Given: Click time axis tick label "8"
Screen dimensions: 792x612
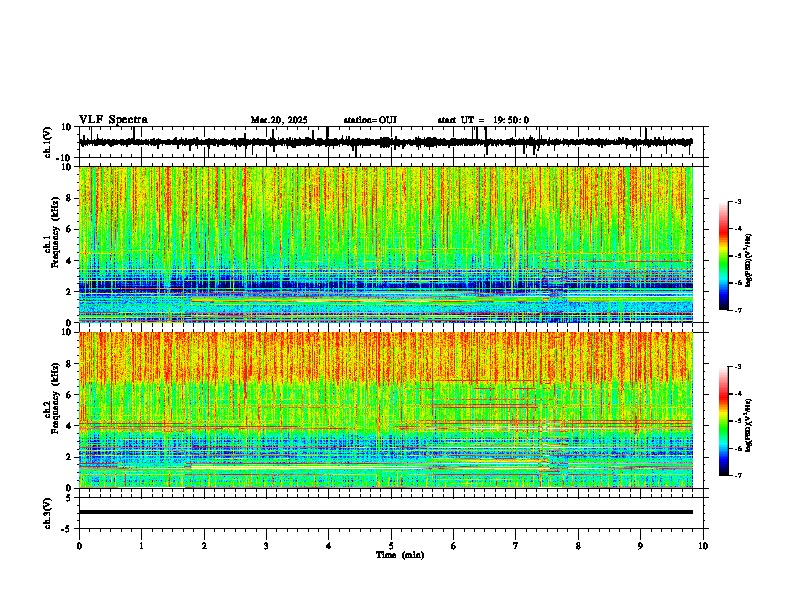Looking at the screenshot, I should coord(578,546).
